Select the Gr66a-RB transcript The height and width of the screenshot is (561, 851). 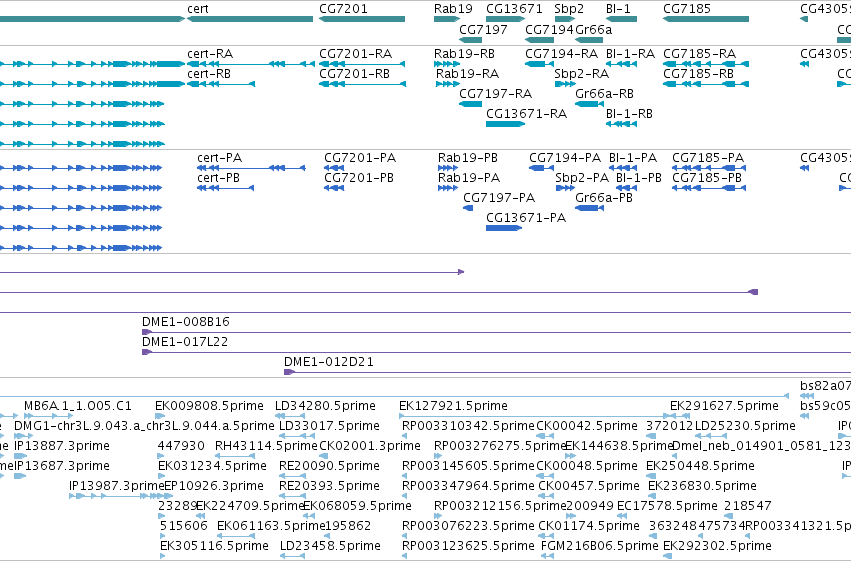[589, 104]
